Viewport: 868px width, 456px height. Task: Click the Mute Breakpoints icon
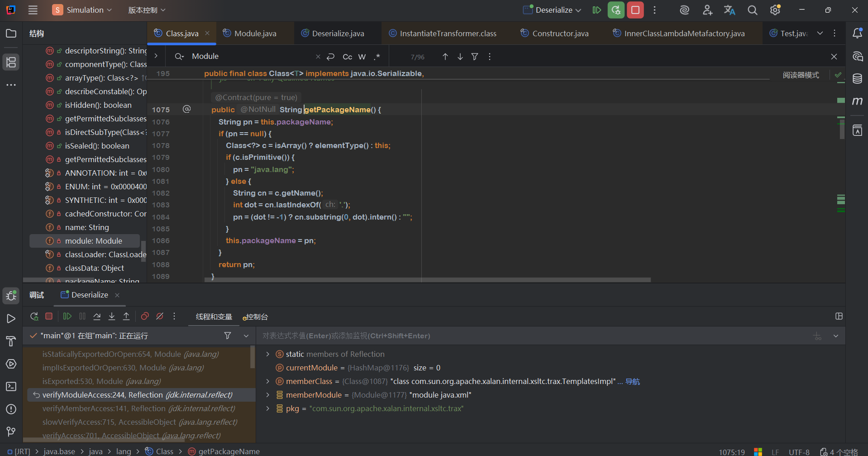coord(160,317)
